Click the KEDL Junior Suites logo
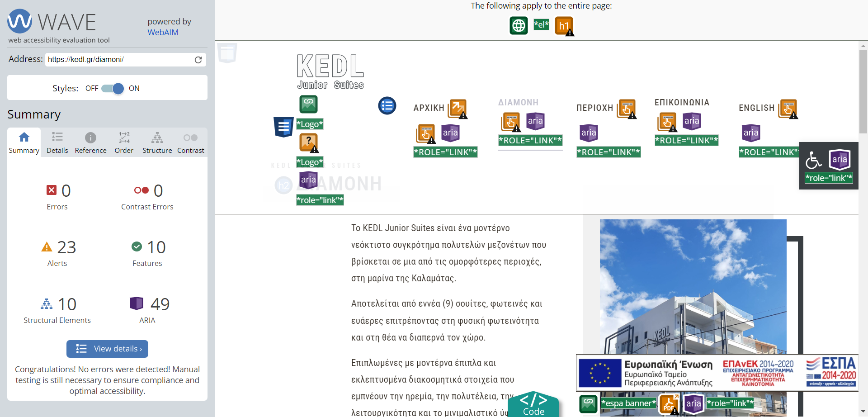The height and width of the screenshot is (417, 868). 330,71
